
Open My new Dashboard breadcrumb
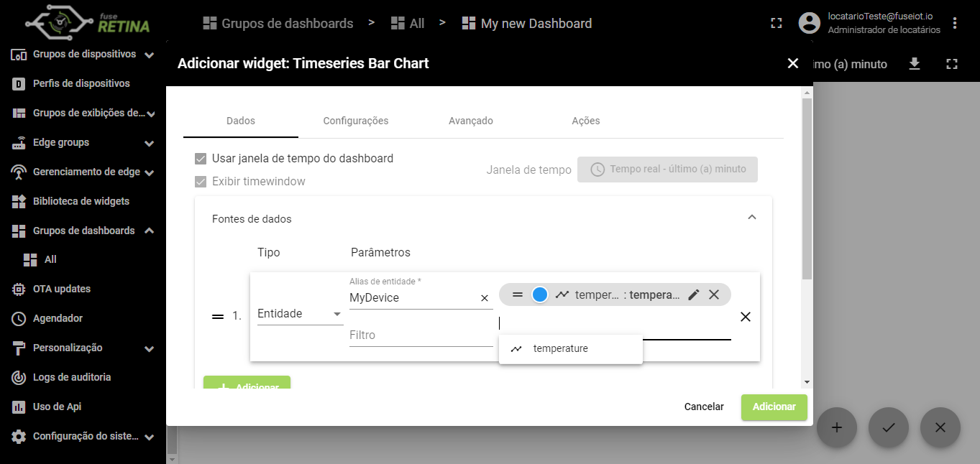[527, 24]
